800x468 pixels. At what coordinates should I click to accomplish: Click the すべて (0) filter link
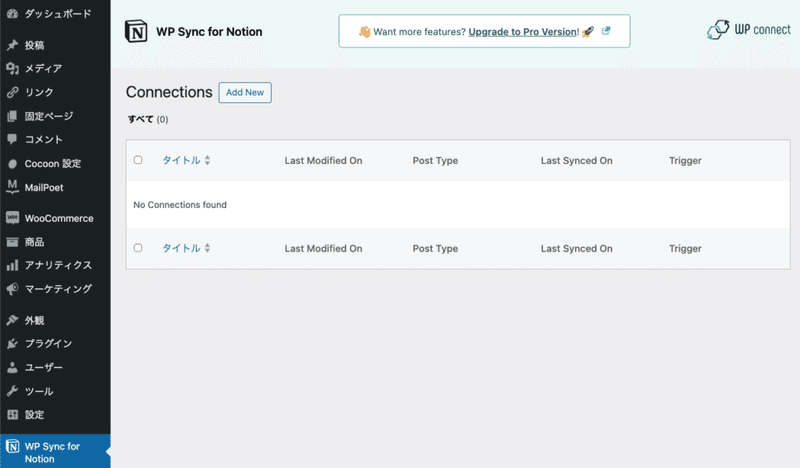coord(147,119)
